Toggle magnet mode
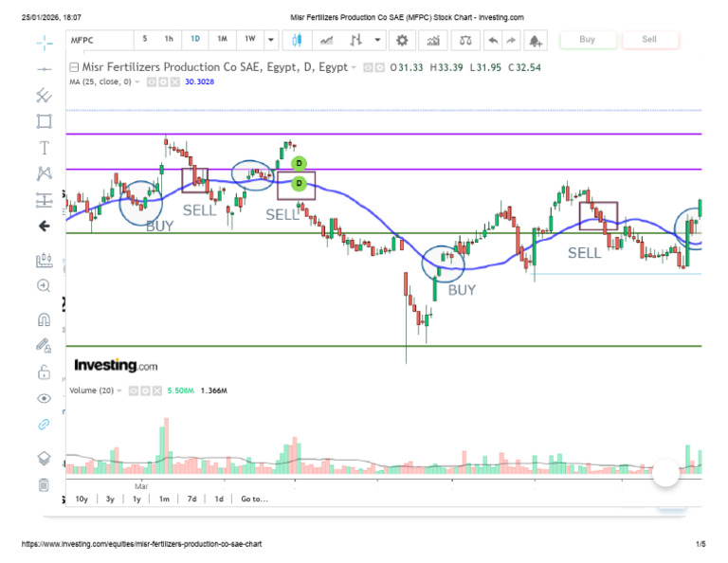Viewport: 728px width, 563px height. [45, 319]
